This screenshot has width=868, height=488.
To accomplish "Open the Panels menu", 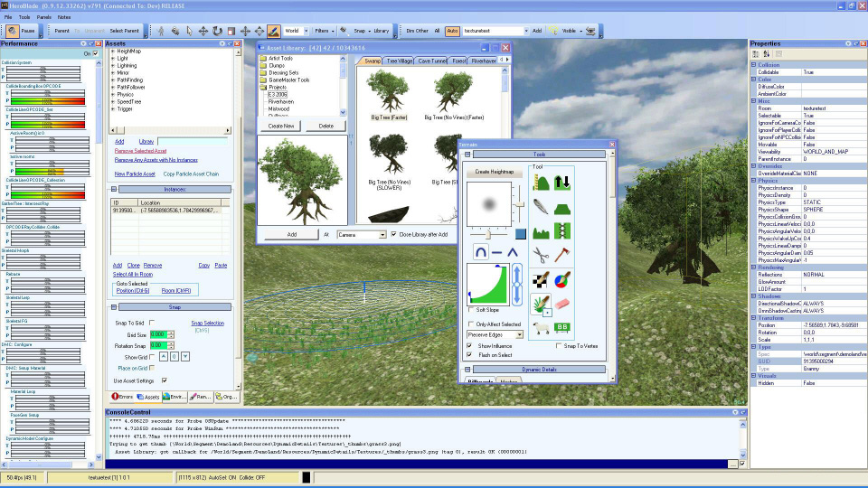I will tap(43, 17).
